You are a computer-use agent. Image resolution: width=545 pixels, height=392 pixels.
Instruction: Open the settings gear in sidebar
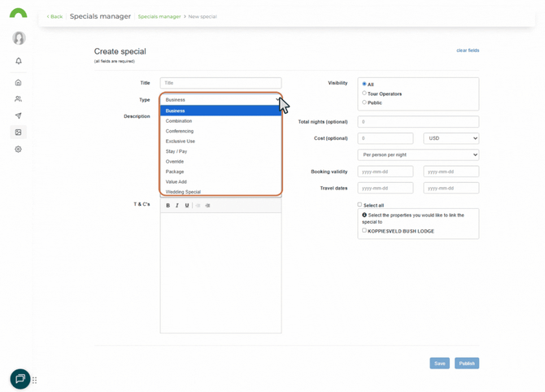tap(18, 150)
